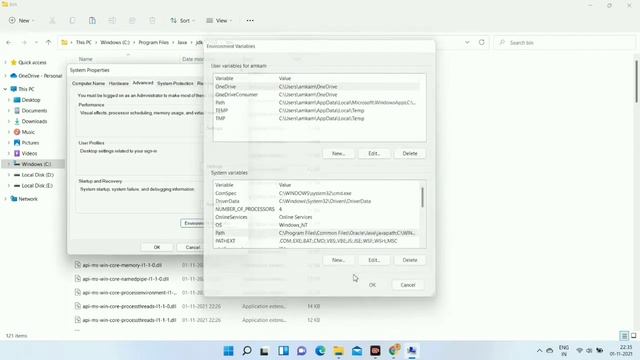
Task: Click the Copy icon in Explorer toolbar
Action: coord(72,20)
